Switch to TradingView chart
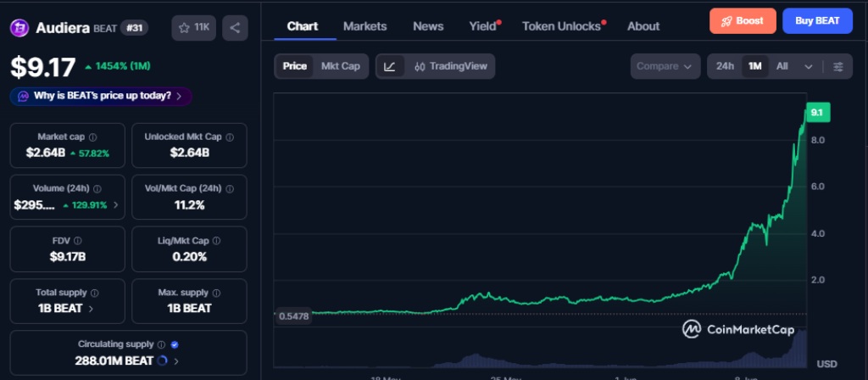This screenshot has width=868, height=380. 451,66
